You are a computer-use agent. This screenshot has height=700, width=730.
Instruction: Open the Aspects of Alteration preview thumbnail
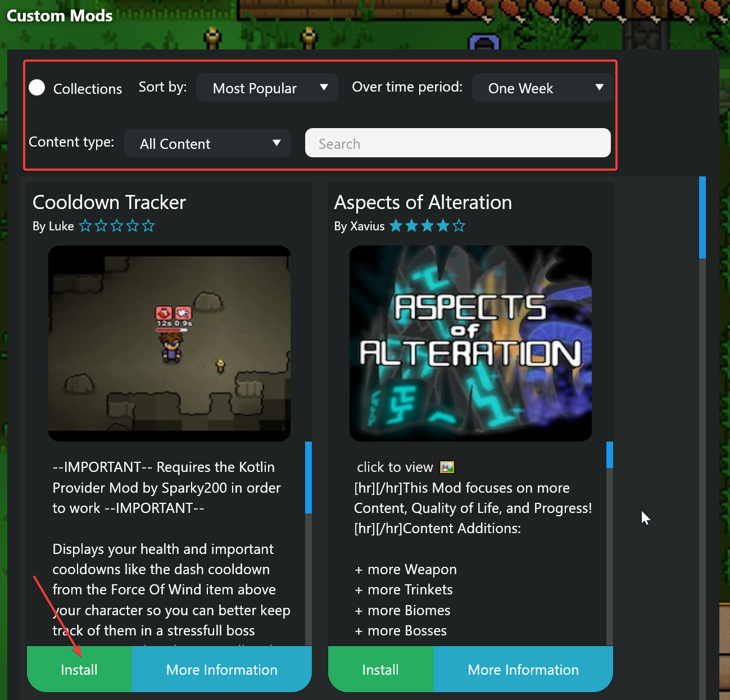click(x=470, y=343)
